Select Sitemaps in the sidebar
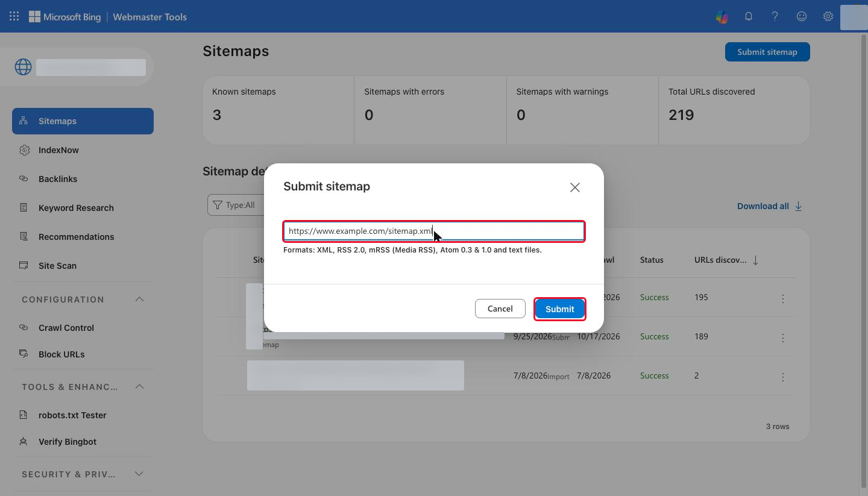Image resolution: width=868 pixels, height=496 pixels. (x=83, y=121)
